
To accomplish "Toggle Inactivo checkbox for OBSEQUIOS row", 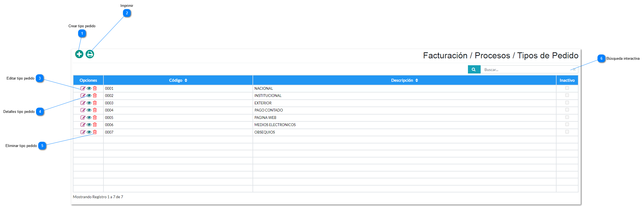I will click(x=567, y=132).
